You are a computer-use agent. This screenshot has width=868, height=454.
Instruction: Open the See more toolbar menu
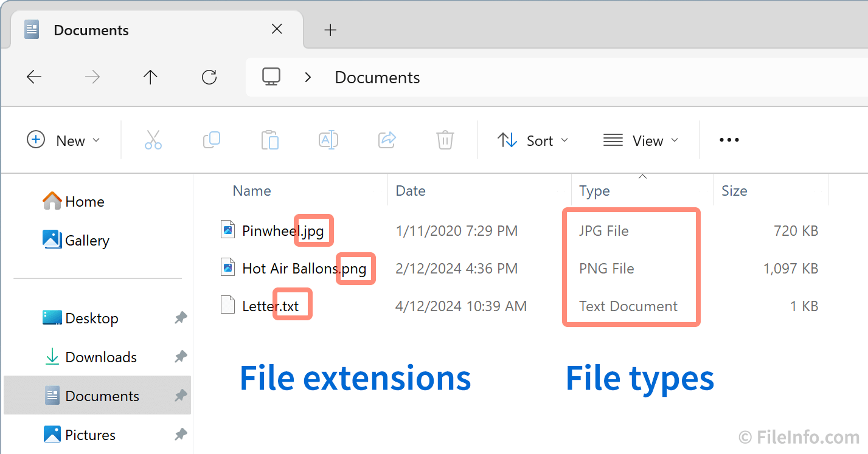[x=728, y=140]
